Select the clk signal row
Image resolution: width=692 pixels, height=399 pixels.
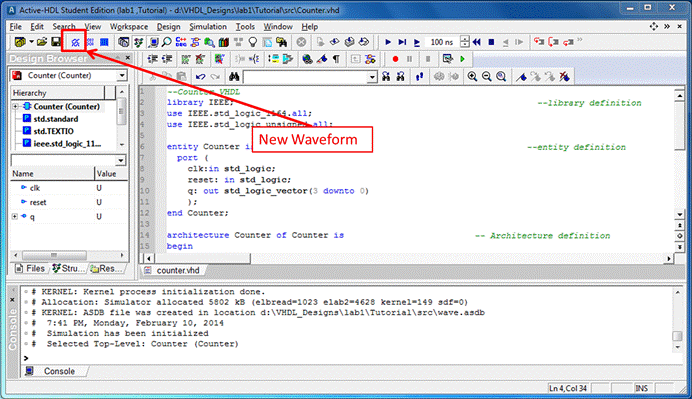coord(68,188)
